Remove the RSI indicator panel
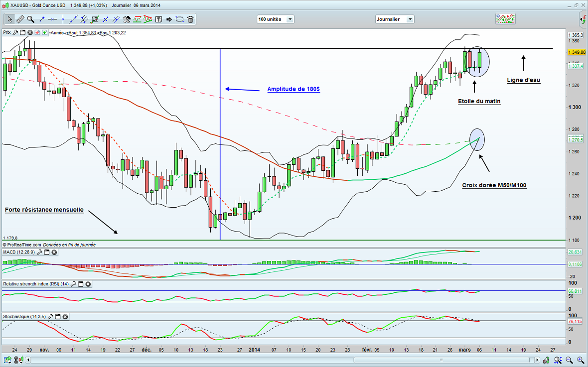The image size is (588, 367). [88, 284]
